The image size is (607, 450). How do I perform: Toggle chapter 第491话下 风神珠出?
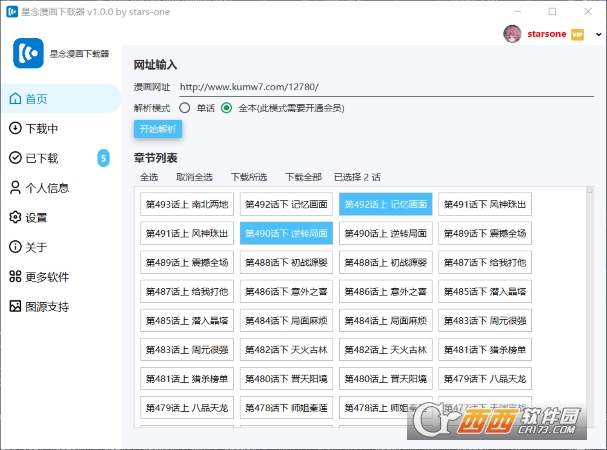[x=485, y=204]
